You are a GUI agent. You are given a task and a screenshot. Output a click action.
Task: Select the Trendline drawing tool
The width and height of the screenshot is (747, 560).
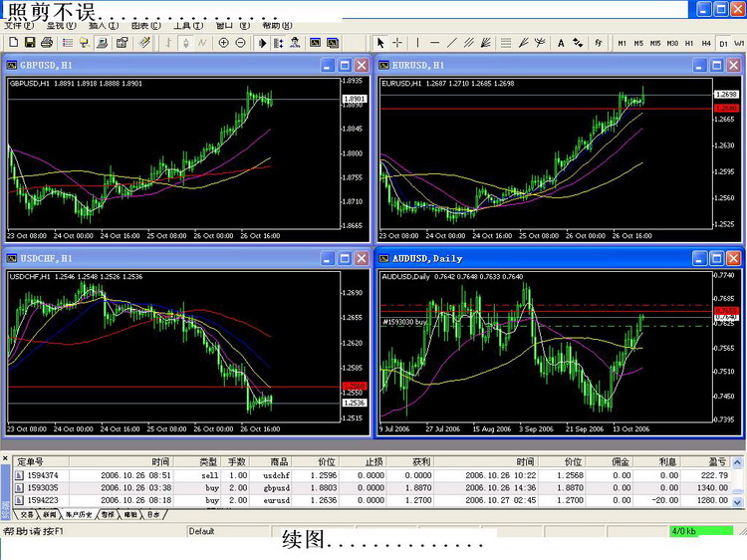[451, 43]
